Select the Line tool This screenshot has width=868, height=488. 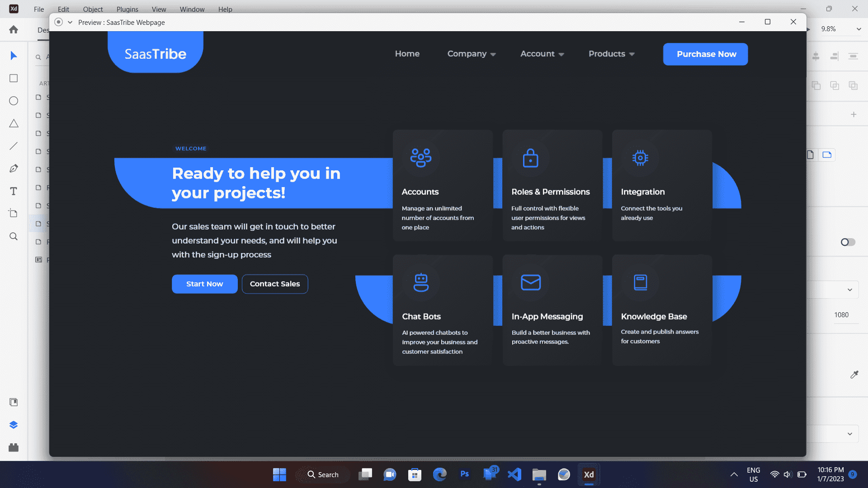point(14,146)
